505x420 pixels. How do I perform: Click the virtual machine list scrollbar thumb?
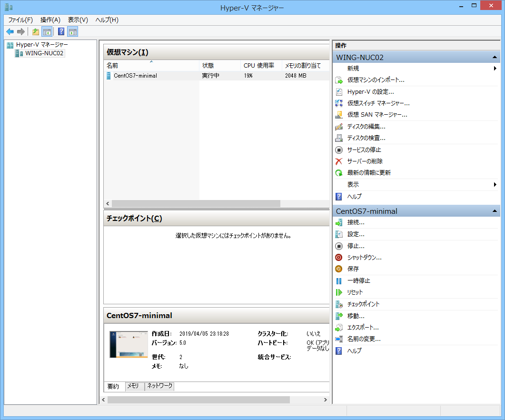pyautogui.click(x=196, y=204)
